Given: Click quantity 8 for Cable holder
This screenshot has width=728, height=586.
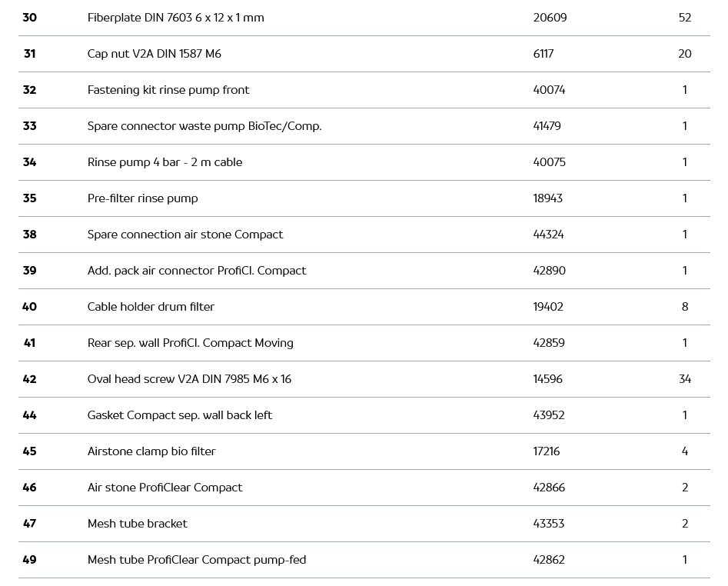Looking at the screenshot, I should pos(684,307).
